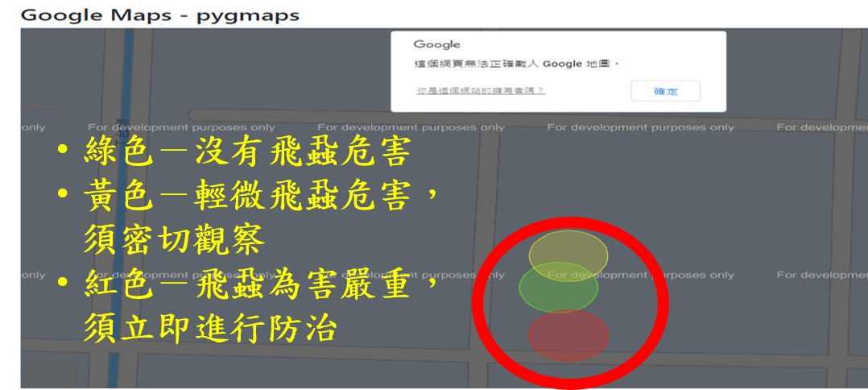Click the 須密切觀察 text line

174,241
